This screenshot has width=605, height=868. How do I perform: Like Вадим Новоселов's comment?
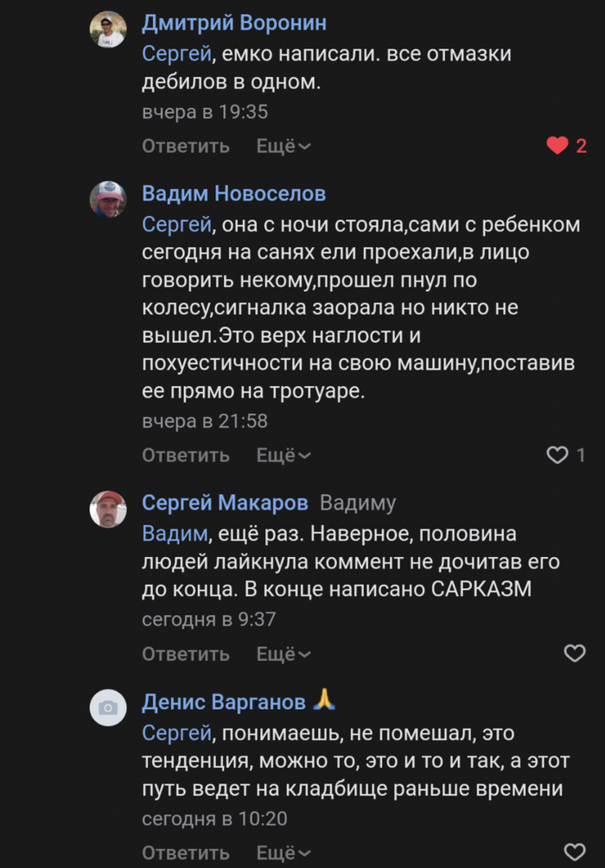click(557, 455)
